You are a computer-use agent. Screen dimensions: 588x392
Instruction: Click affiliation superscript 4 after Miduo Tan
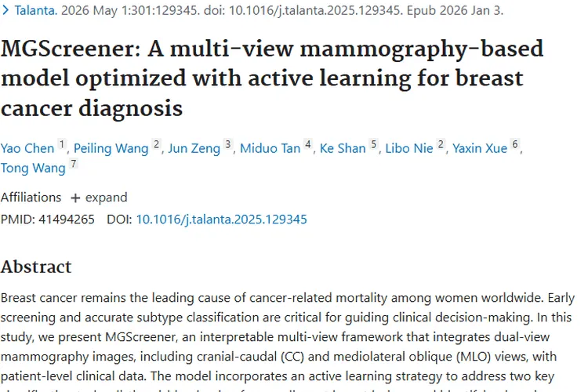coord(308,145)
